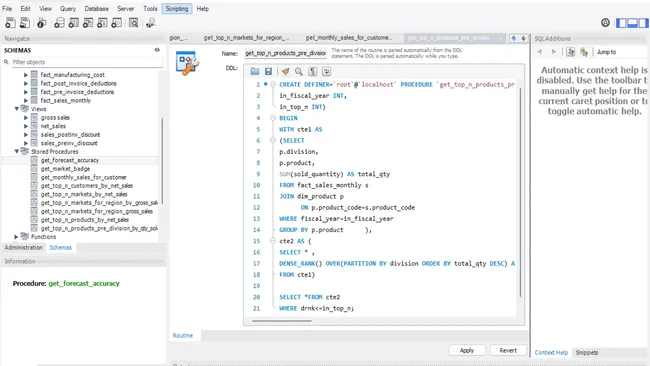Create new stored procedure toolbar icon
The image size is (650, 366).
[102, 23]
